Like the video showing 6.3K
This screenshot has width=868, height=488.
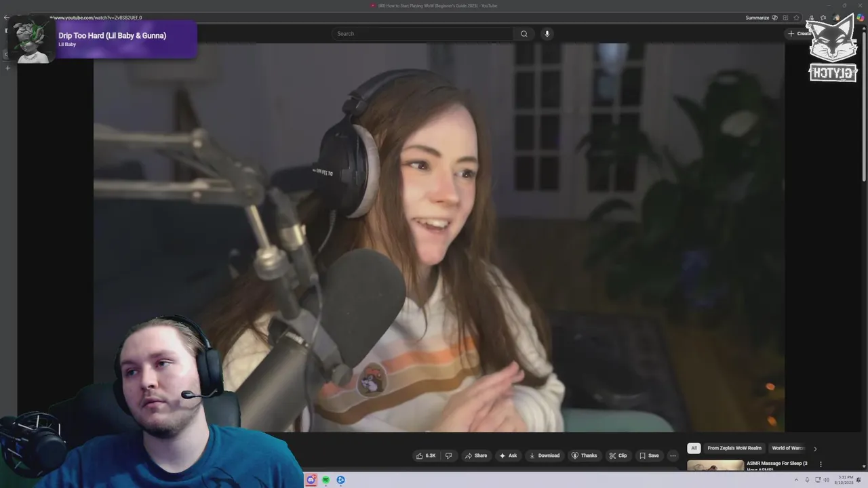[426, 455]
